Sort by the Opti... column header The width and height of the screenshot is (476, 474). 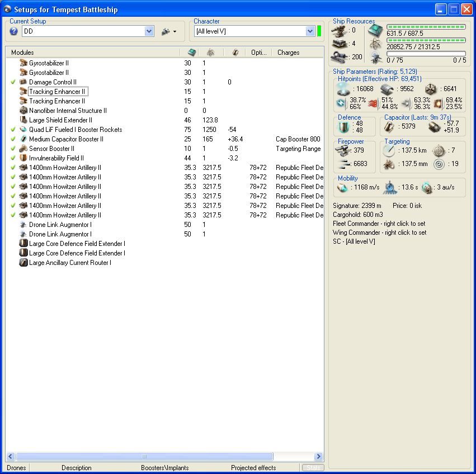258,53
